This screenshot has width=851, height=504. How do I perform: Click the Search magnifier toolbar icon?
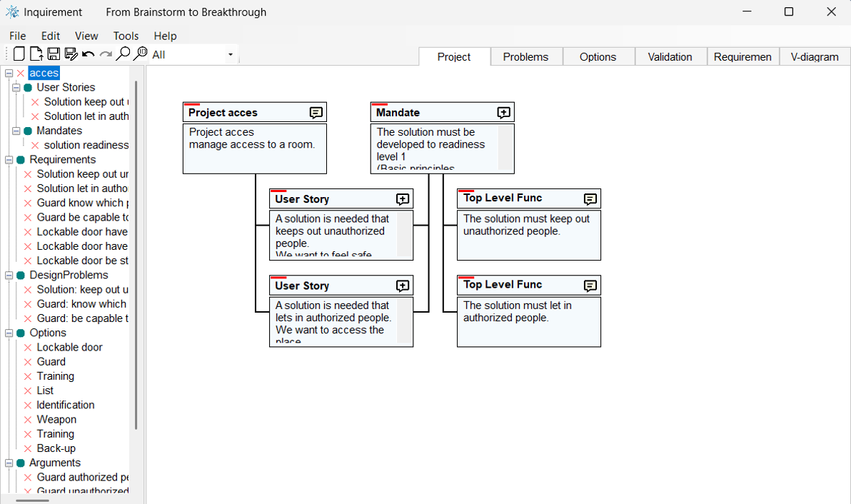(124, 54)
